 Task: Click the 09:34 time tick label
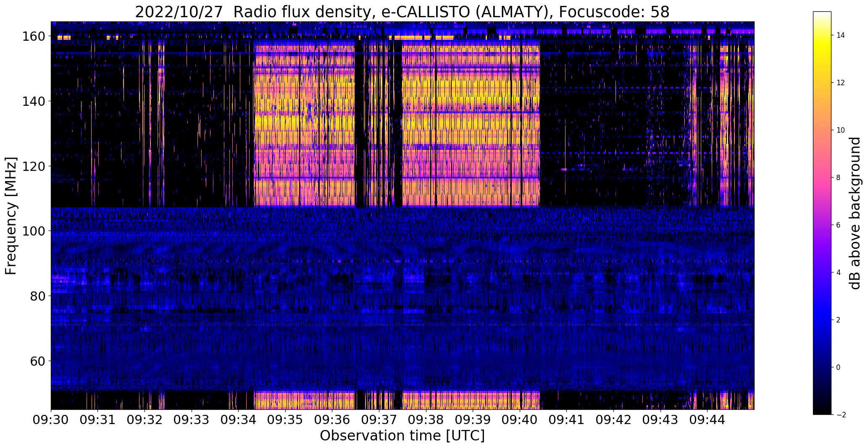(x=239, y=419)
